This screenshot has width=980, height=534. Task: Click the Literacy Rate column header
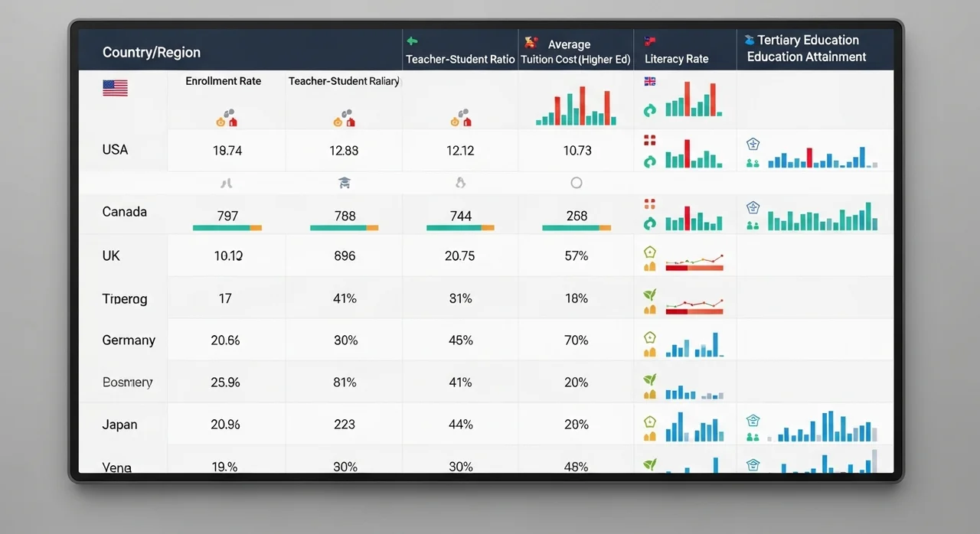pos(676,59)
